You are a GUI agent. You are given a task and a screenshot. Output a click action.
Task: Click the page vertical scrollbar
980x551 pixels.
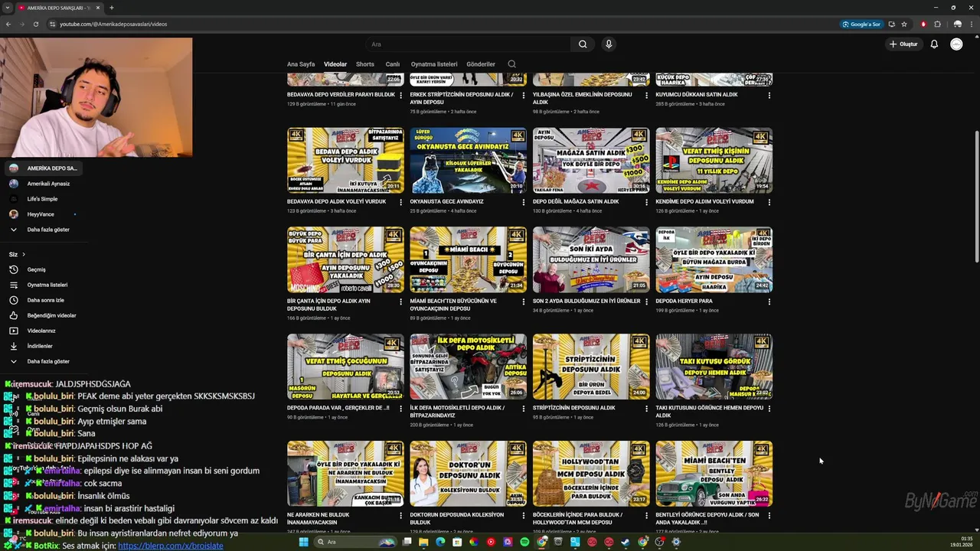pyautogui.click(x=976, y=197)
